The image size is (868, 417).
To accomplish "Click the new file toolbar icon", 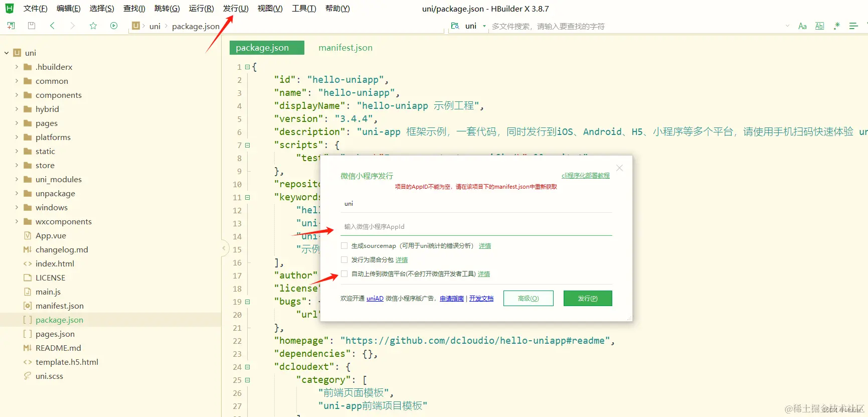I will coord(11,26).
